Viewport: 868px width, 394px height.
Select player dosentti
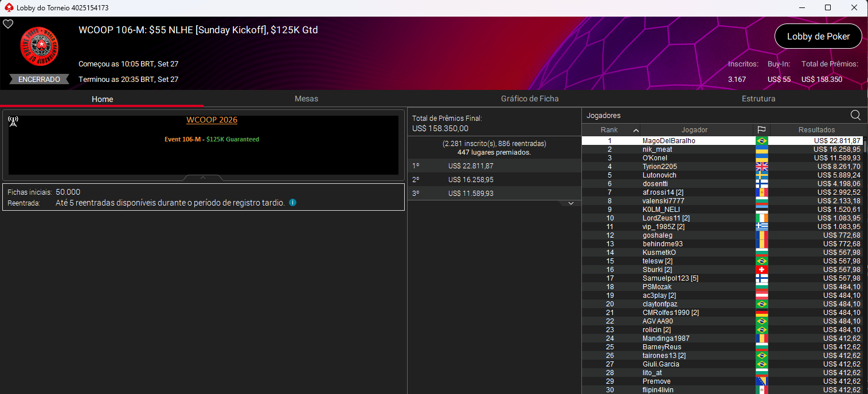click(722, 184)
